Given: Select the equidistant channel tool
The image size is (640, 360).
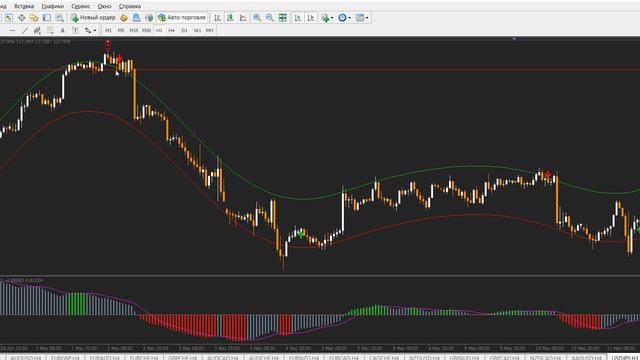Looking at the screenshot, I should [37, 30].
